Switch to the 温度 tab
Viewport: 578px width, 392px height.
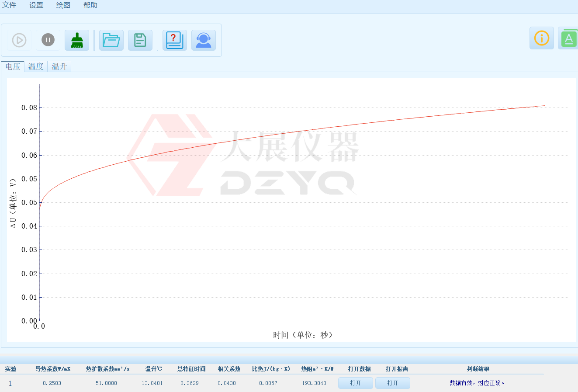point(36,66)
